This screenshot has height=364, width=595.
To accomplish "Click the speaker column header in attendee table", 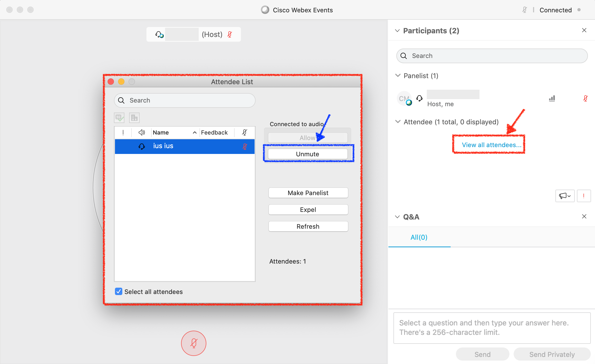I will [142, 132].
